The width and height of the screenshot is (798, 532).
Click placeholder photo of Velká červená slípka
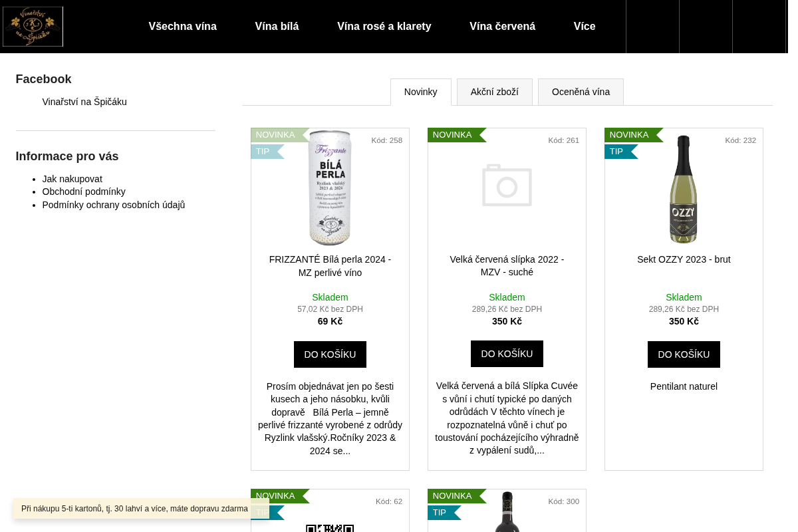507,186
